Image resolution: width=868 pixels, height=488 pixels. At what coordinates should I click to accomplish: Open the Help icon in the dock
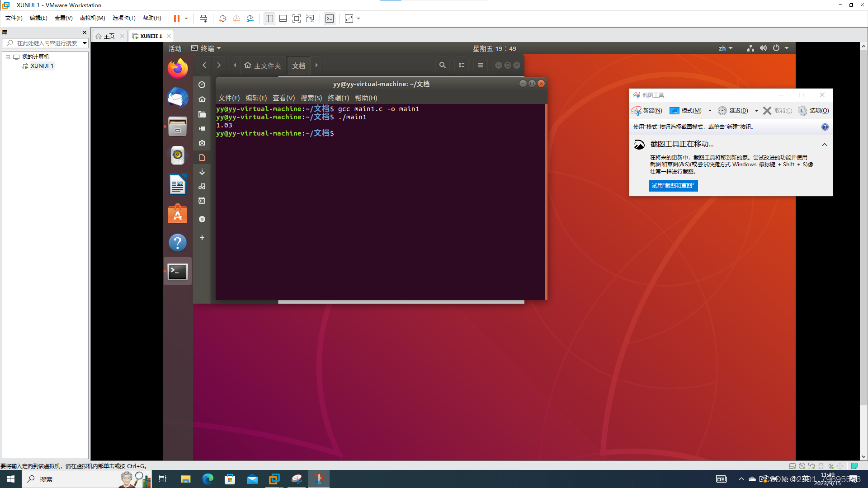click(x=178, y=243)
